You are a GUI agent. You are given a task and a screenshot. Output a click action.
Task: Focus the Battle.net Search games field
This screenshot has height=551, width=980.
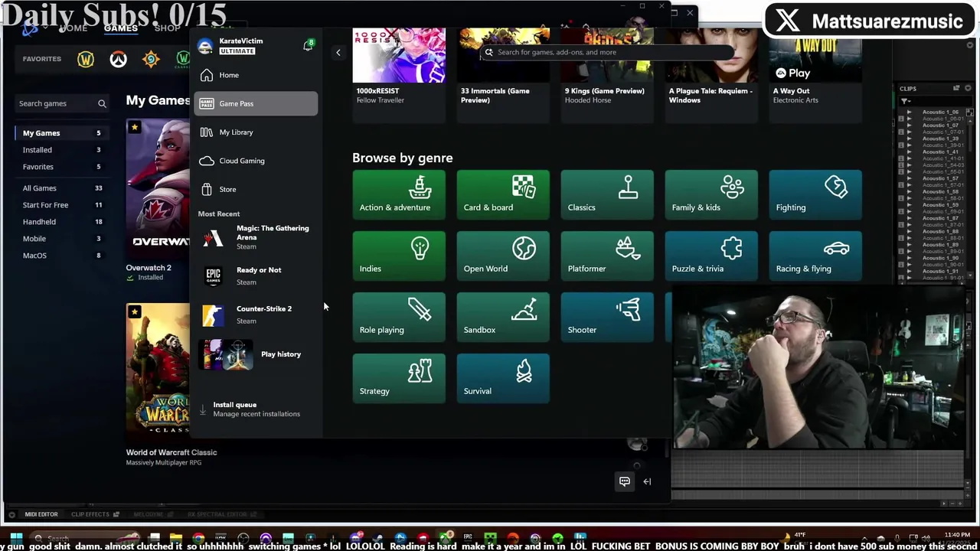tap(61, 103)
